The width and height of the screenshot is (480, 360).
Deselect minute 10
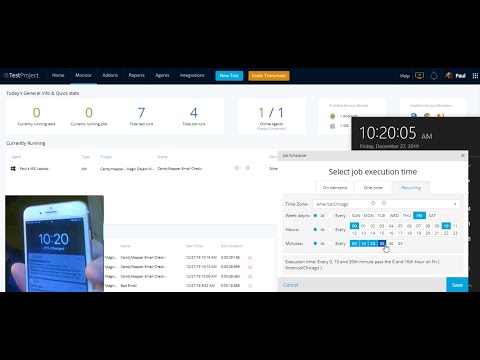coord(364,243)
